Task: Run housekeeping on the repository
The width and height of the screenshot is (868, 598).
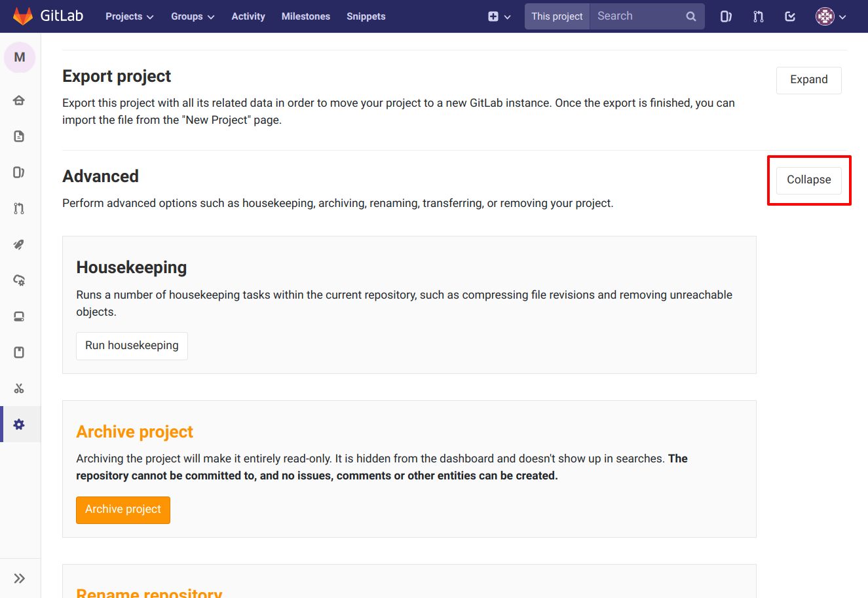Action: coord(132,345)
